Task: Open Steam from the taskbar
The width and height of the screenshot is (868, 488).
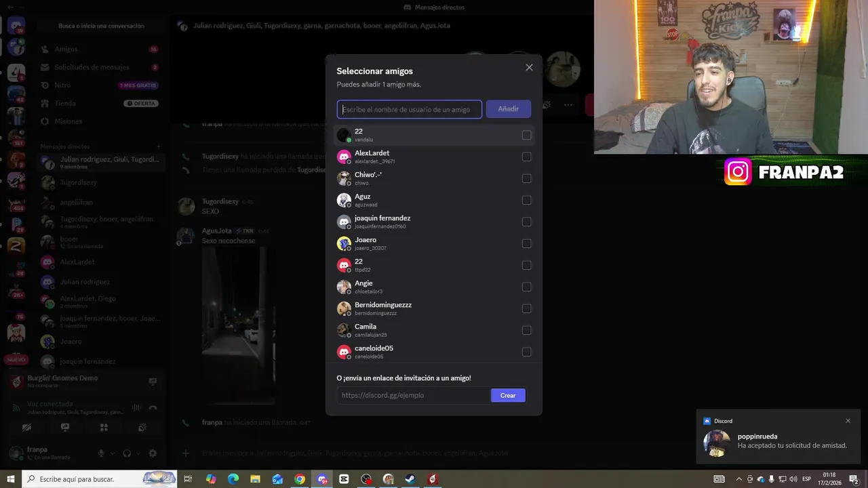Action: coord(410,479)
